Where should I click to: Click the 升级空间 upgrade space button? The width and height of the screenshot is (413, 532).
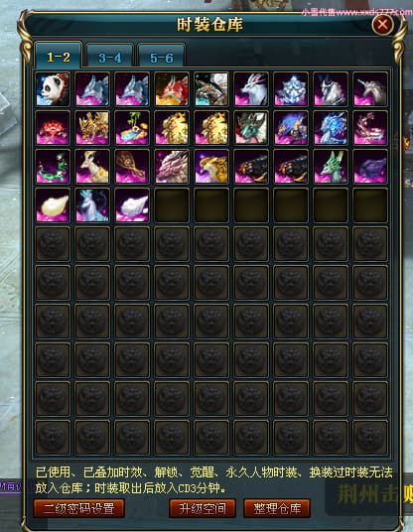pos(203,508)
